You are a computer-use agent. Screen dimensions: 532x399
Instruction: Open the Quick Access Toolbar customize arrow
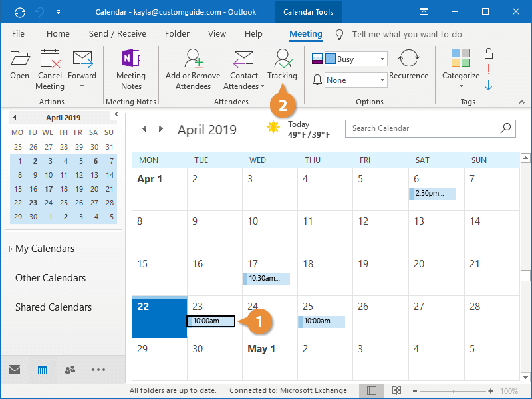pos(59,12)
